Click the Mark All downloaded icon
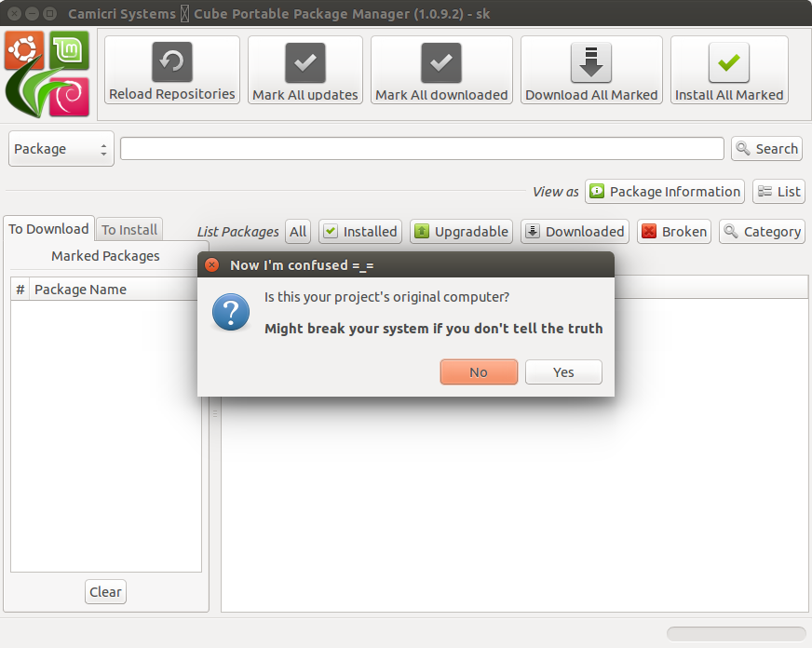Image resolution: width=812 pixels, height=648 pixels. (x=441, y=62)
